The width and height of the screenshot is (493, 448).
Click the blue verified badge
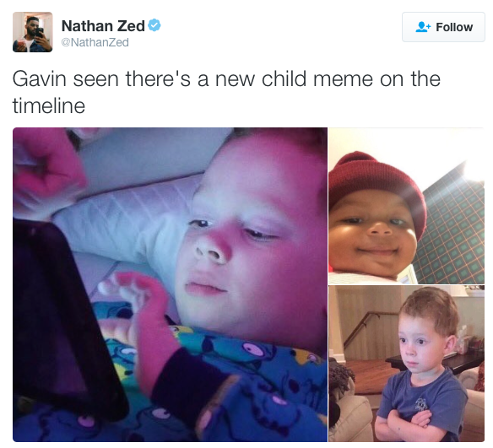(154, 25)
